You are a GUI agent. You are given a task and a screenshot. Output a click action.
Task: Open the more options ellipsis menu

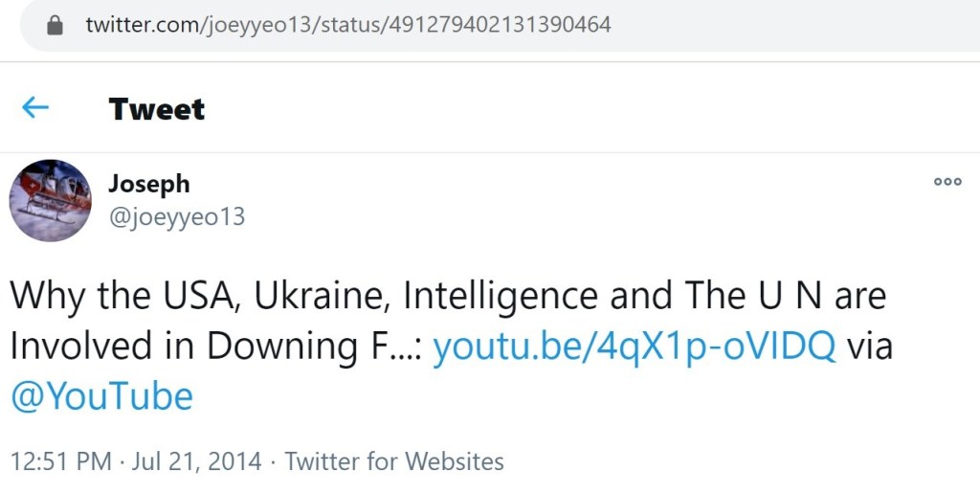(x=947, y=182)
